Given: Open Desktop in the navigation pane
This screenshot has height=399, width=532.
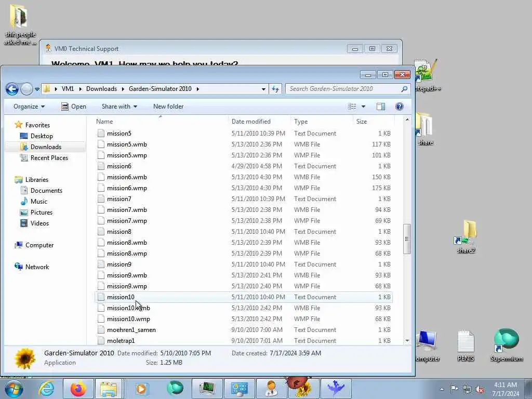Looking at the screenshot, I should coord(42,136).
